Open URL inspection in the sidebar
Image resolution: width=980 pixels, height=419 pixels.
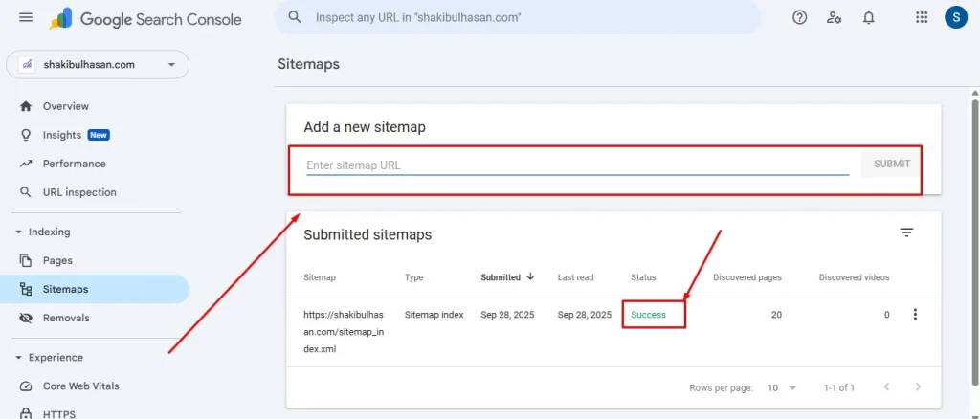tap(79, 192)
